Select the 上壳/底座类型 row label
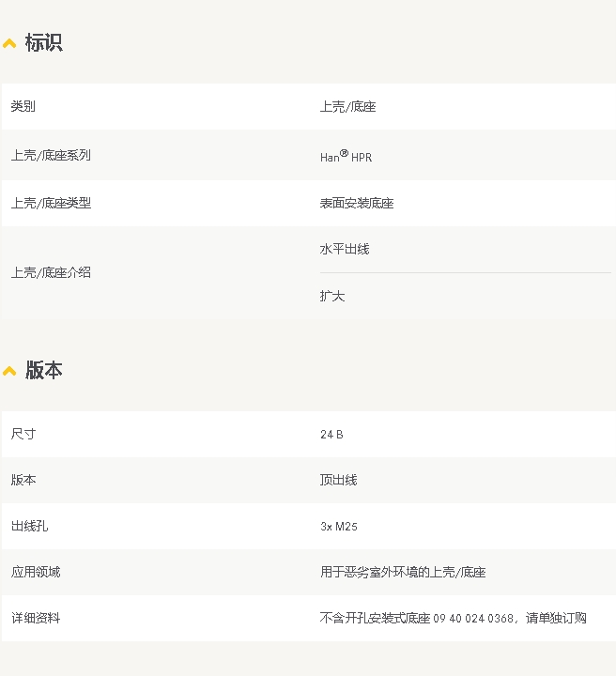This screenshot has width=616, height=676. [51, 203]
